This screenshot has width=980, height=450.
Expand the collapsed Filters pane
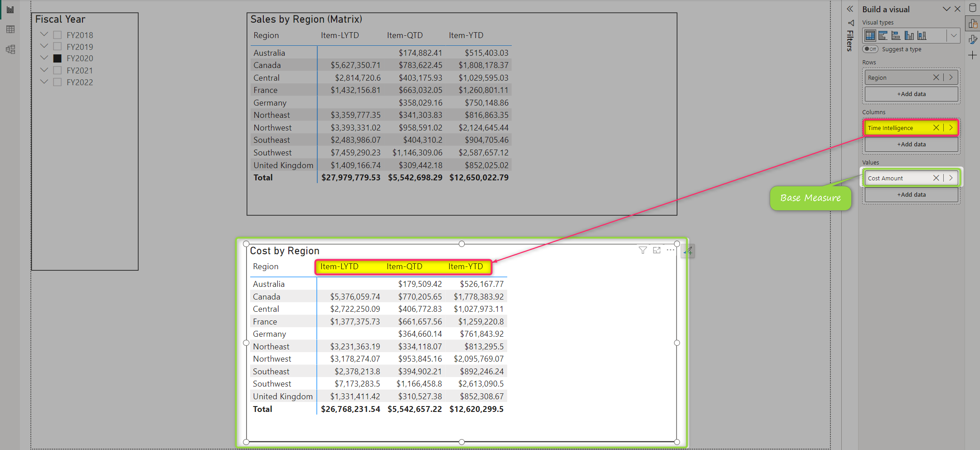coord(849,9)
